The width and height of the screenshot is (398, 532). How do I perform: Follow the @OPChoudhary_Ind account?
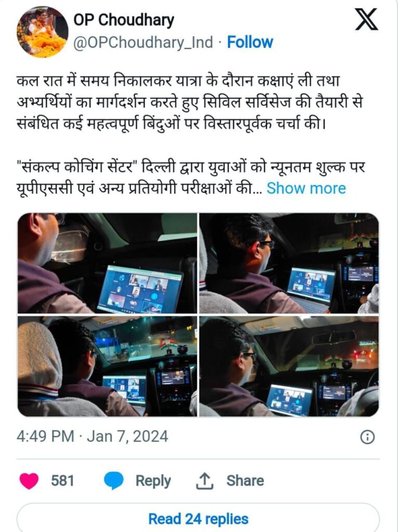pos(250,43)
